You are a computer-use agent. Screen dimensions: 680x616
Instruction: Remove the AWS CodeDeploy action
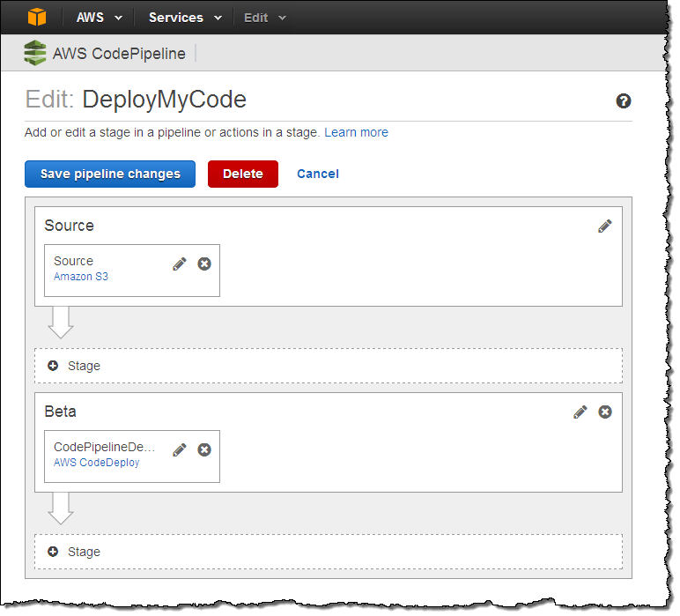(204, 449)
